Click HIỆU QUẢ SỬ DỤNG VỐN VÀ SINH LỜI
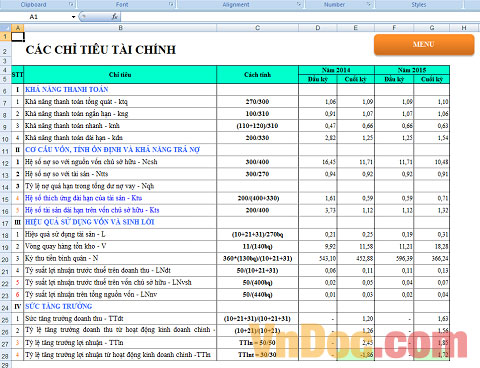 pyautogui.click(x=90, y=222)
